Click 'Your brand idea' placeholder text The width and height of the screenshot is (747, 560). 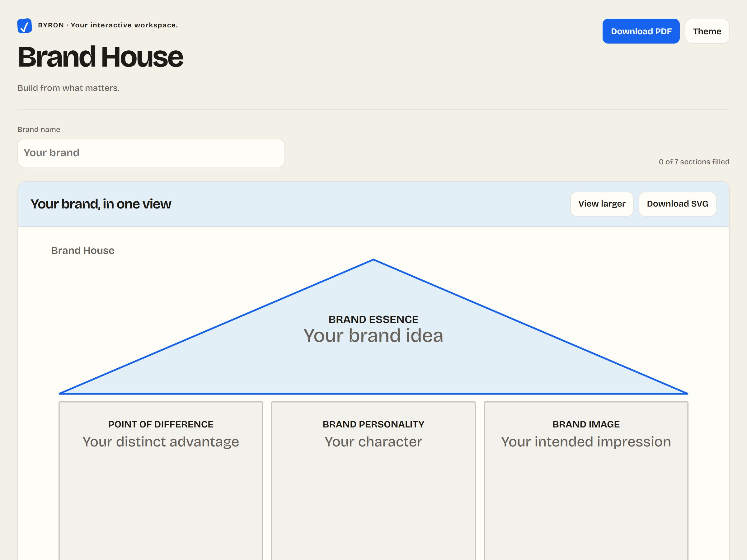point(373,335)
